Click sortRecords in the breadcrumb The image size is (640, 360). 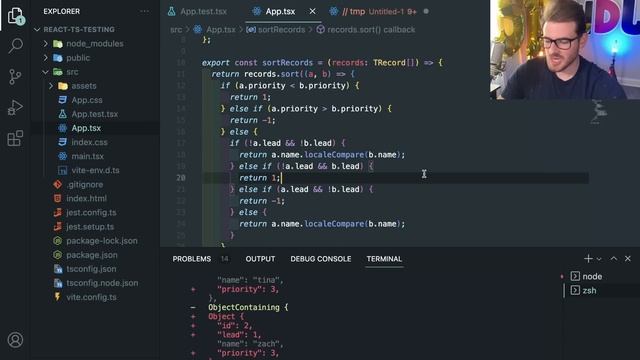(281, 29)
